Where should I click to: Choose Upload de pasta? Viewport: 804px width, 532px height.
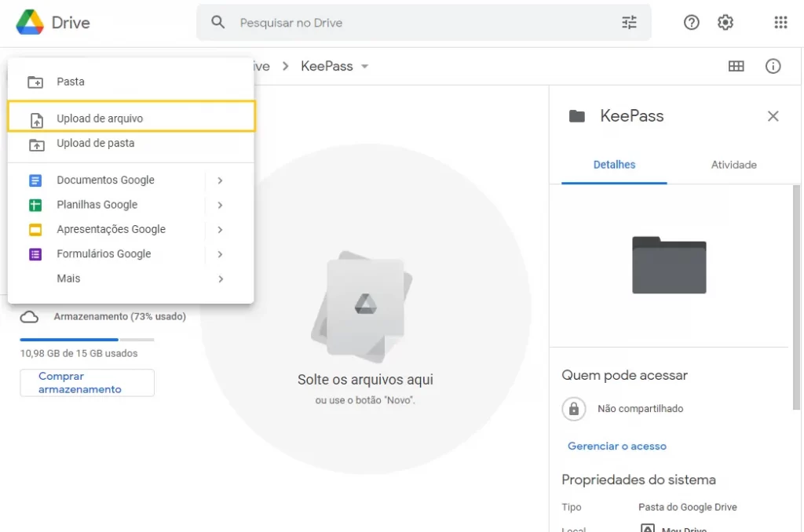click(x=131, y=144)
